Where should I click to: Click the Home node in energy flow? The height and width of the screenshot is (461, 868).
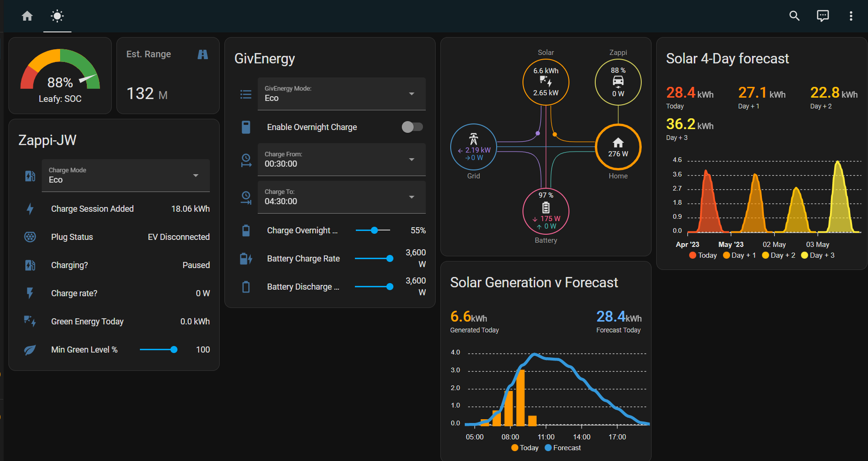coord(618,147)
